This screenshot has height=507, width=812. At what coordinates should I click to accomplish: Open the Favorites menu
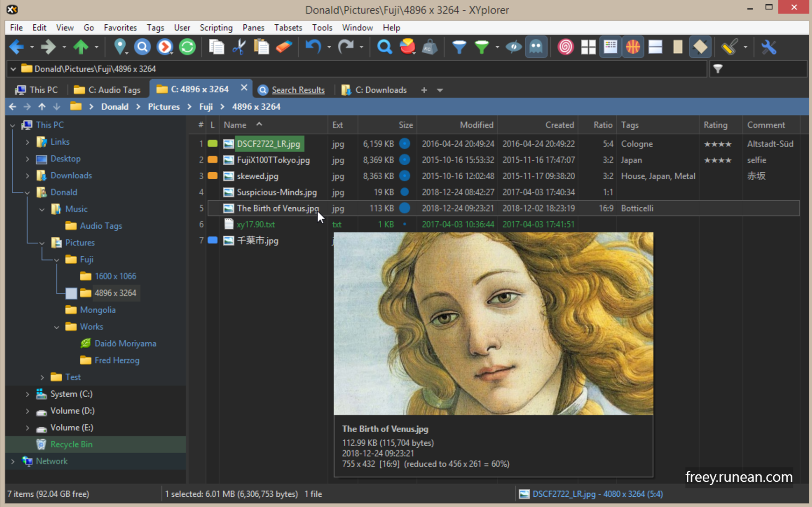click(120, 28)
